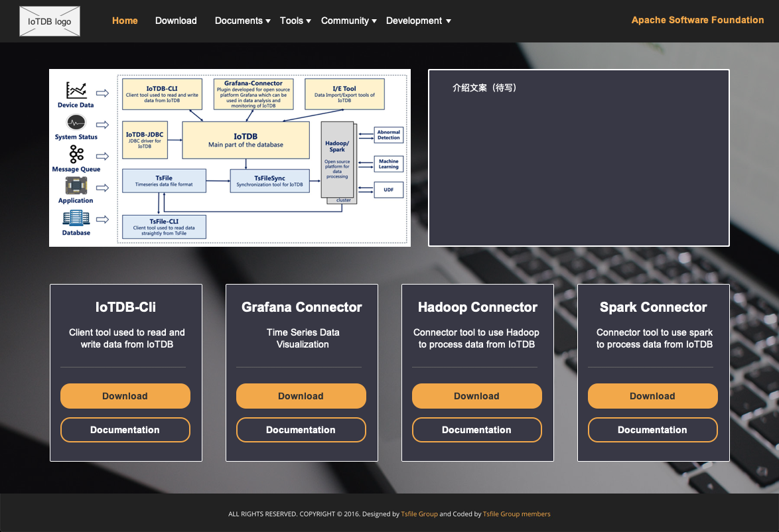
Task: Click the Message Queue icon
Action: click(x=76, y=155)
